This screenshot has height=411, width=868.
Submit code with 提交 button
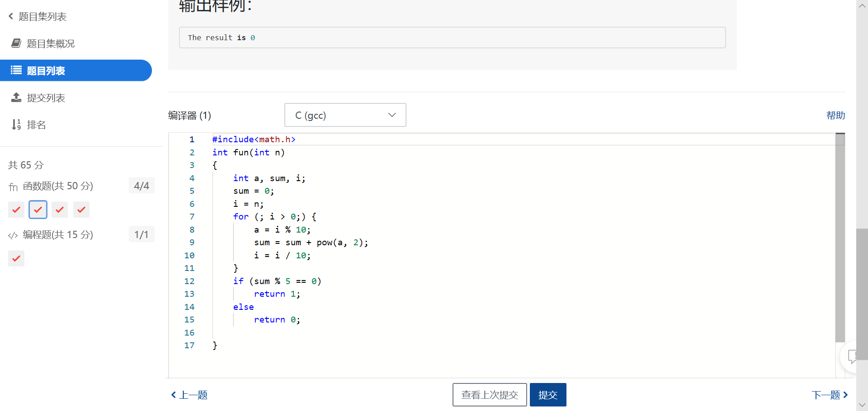548,395
